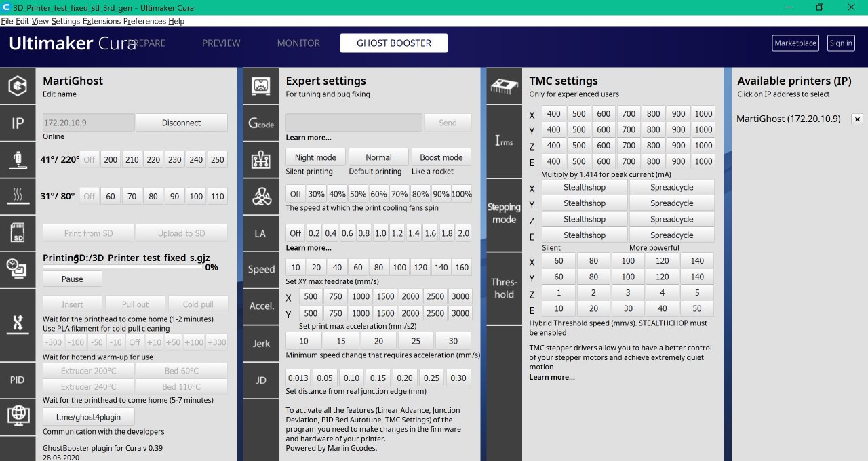The image size is (868, 461).
Task: Set bed temperature to 60
Action: pos(111,197)
